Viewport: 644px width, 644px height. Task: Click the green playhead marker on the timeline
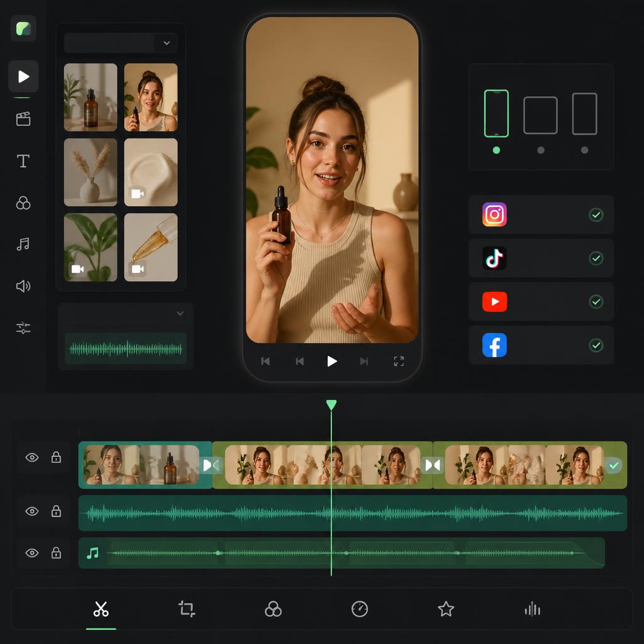(x=331, y=405)
